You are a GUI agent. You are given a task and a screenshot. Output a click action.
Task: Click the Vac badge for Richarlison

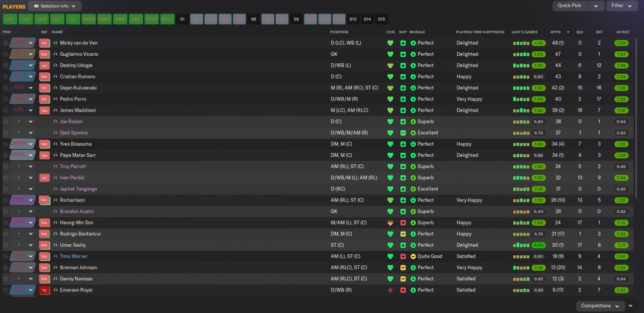[44, 200]
